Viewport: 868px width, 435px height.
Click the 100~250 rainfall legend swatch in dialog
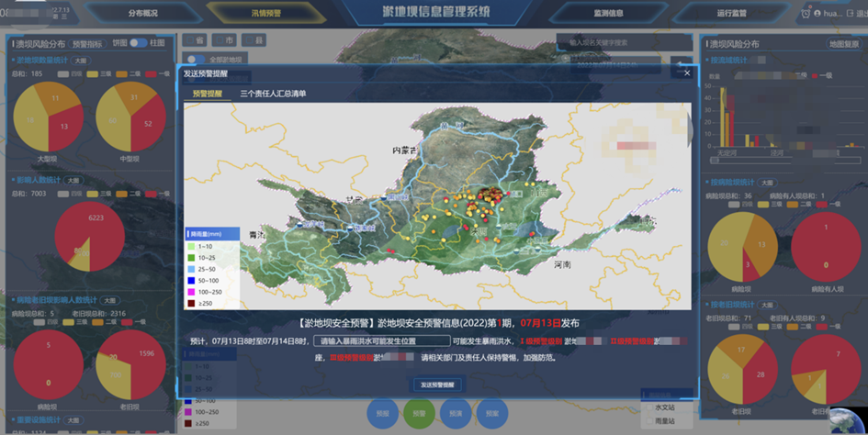192,292
